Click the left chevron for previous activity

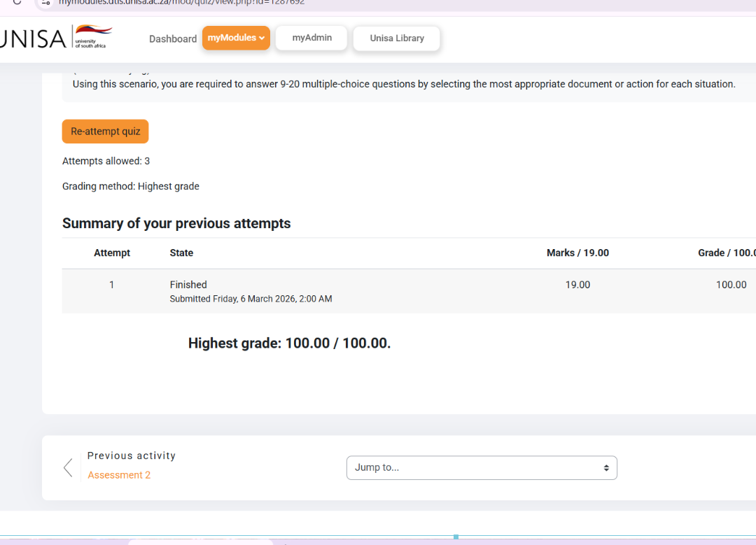(x=68, y=467)
